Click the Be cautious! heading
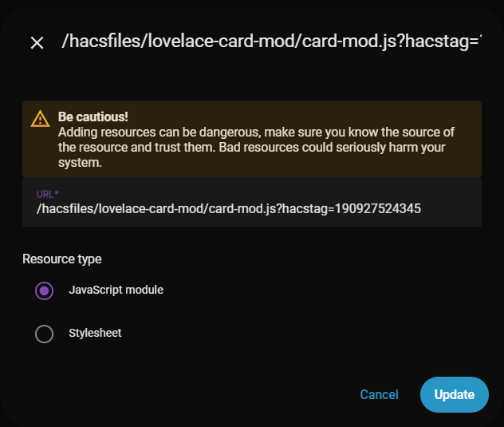The width and height of the screenshot is (504, 427). tap(93, 117)
